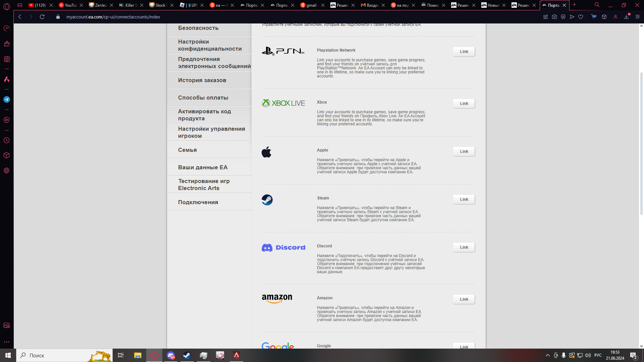Search open tabs with magnifier icon

coord(597,5)
